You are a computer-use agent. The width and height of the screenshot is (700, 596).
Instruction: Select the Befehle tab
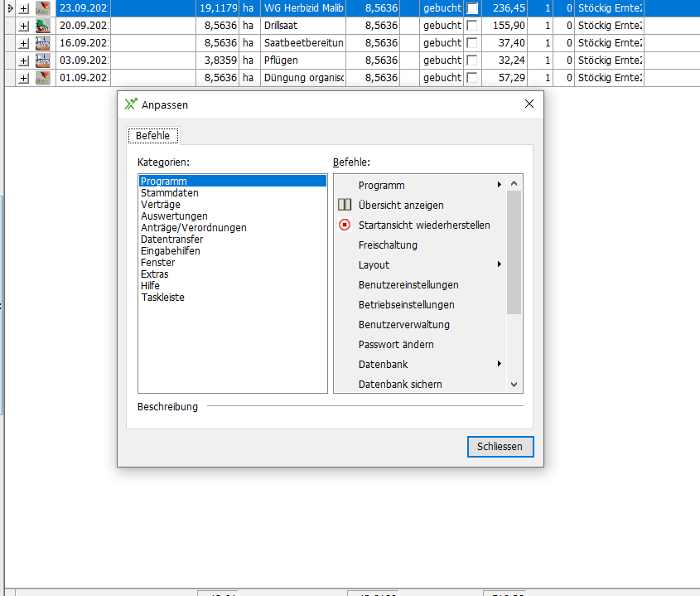click(152, 136)
